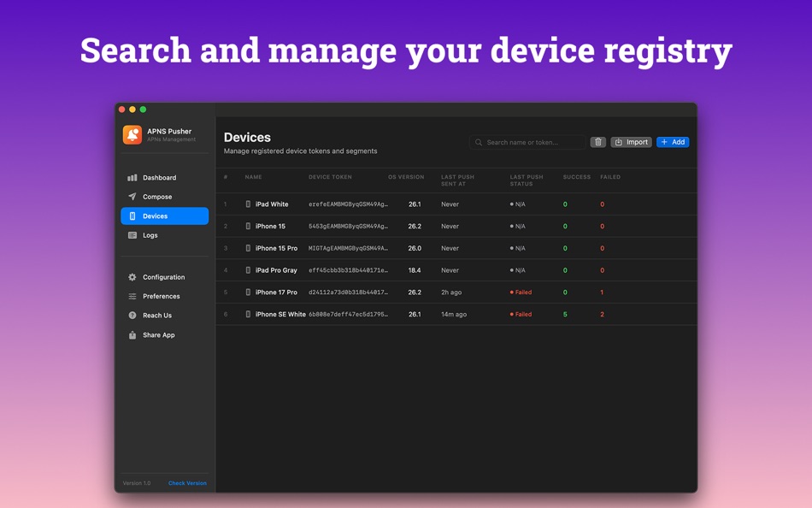Click the '14m ago' last push time
The height and width of the screenshot is (508, 812).
coord(454,314)
